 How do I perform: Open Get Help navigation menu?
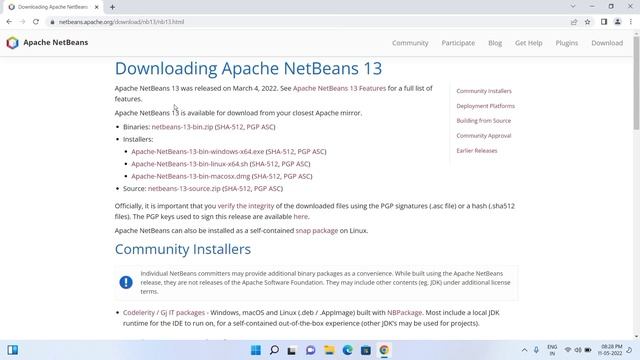point(529,43)
